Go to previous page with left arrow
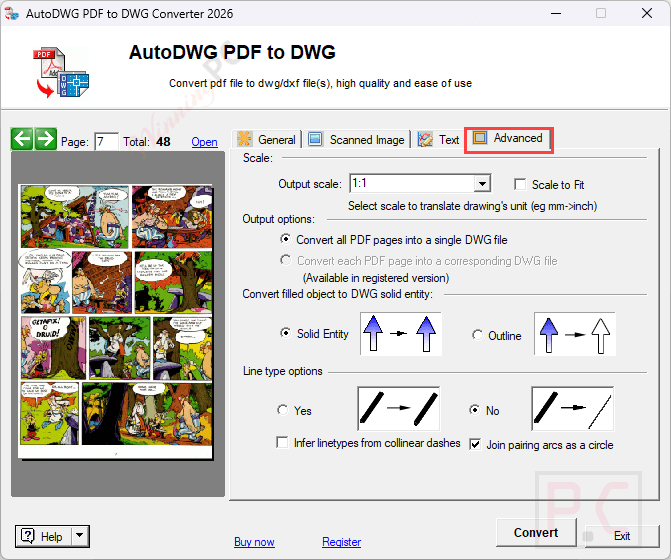 click(22, 139)
